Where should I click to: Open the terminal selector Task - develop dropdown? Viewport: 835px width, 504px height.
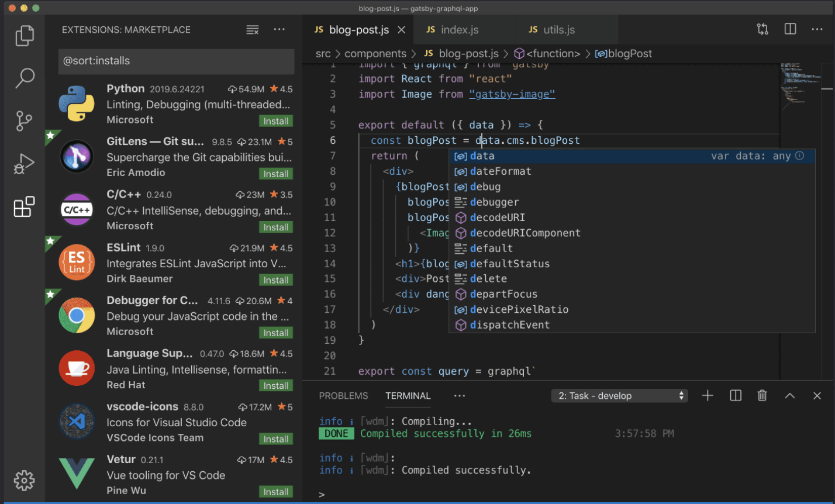(x=619, y=396)
